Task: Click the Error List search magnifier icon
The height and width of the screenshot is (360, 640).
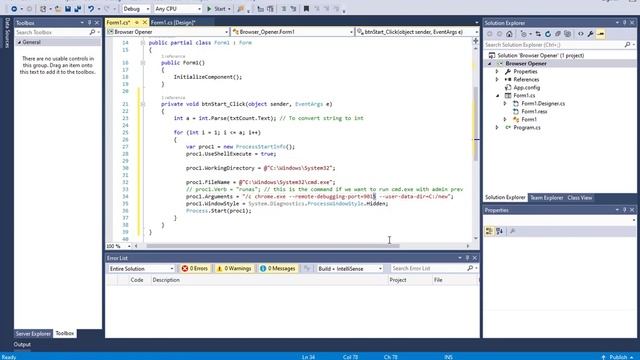Action: pyautogui.click(x=470, y=268)
